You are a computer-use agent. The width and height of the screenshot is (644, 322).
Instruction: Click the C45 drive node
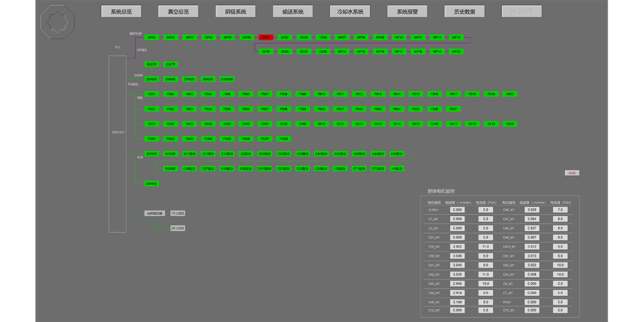[397, 154]
